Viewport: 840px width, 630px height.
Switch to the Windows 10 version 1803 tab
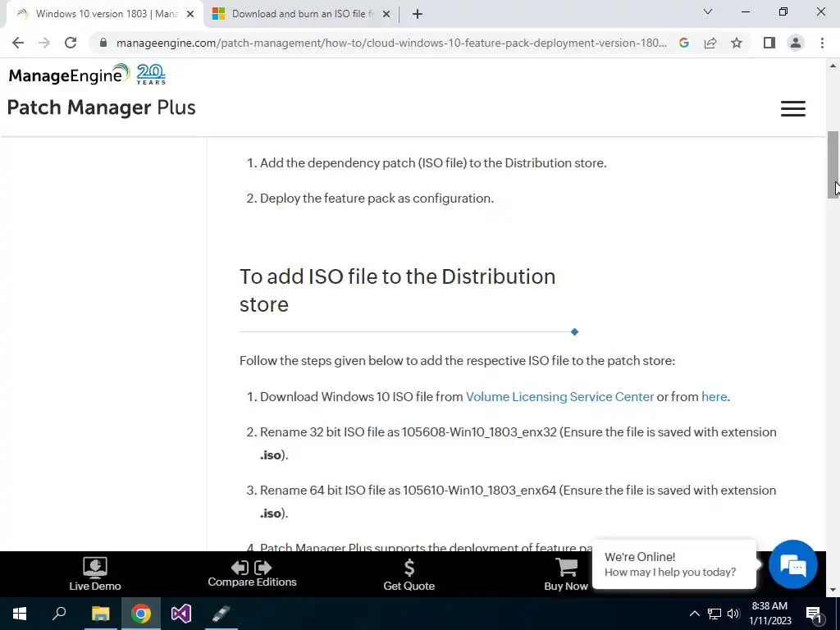(104, 14)
